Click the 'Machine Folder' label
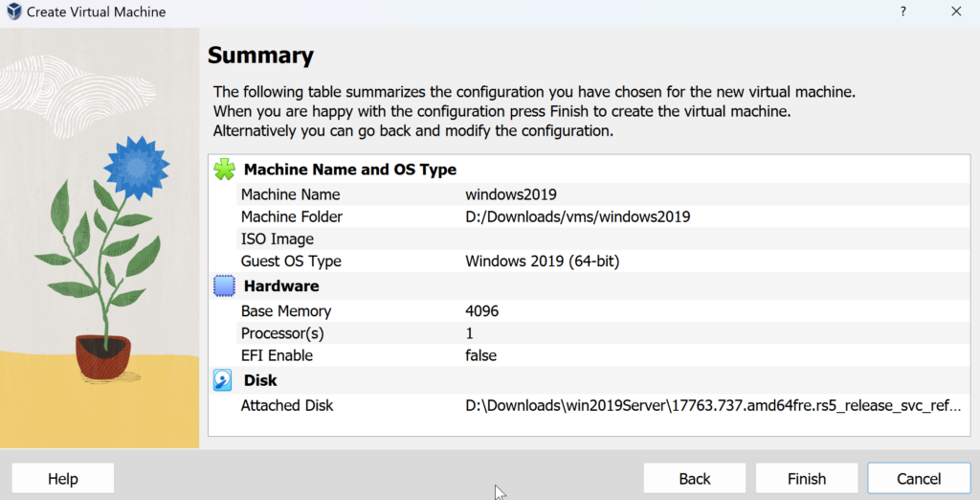980x500 pixels. pyautogui.click(x=292, y=217)
